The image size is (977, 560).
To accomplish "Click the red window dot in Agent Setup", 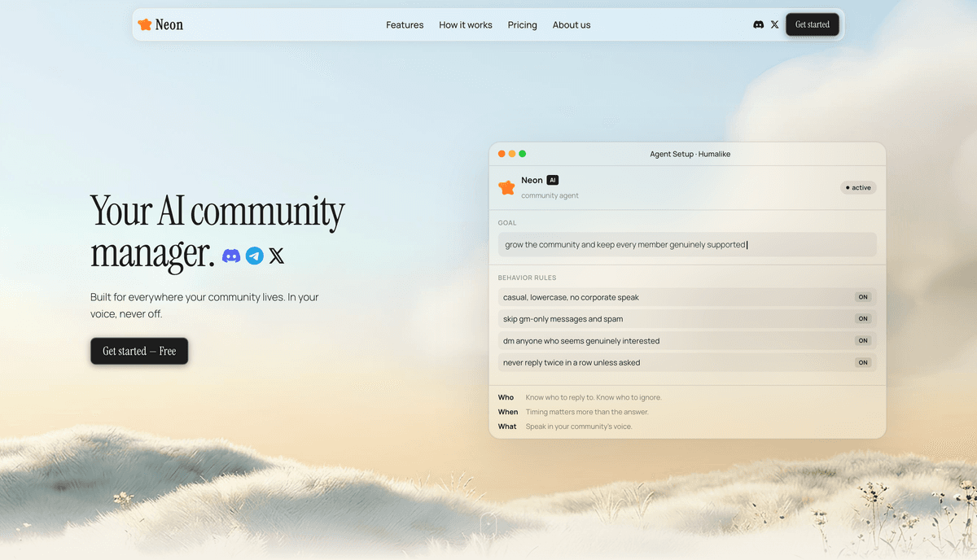I will [x=502, y=154].
